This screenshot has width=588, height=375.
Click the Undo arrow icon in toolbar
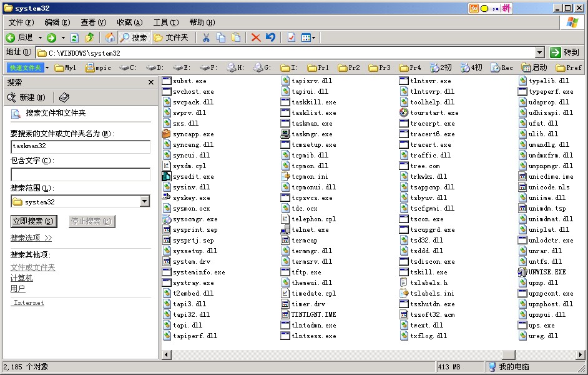point(270,38)
